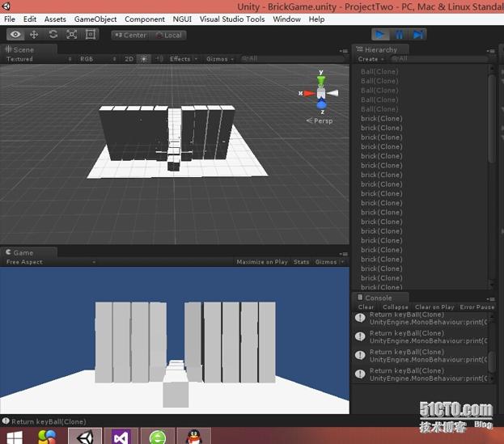
Task: Select the Hierarchy tab
Action: coord(381,50)
